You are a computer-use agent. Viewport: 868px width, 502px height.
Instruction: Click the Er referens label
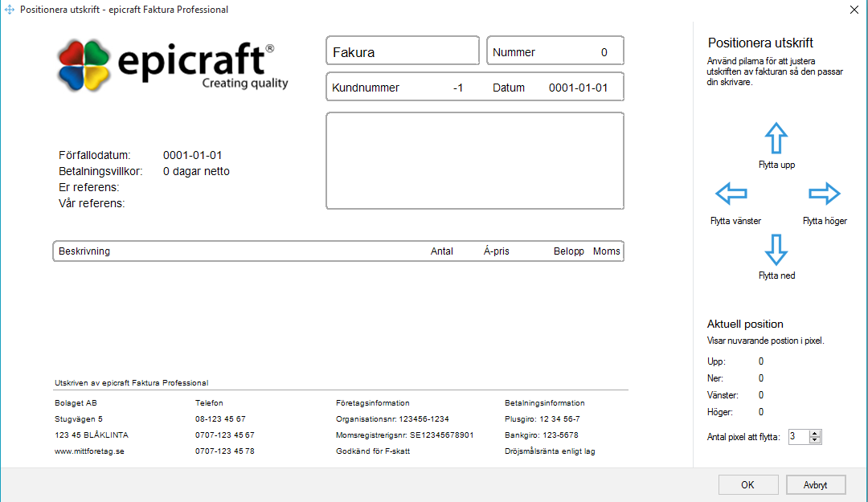pyautogui.click(x=88, y=187)
